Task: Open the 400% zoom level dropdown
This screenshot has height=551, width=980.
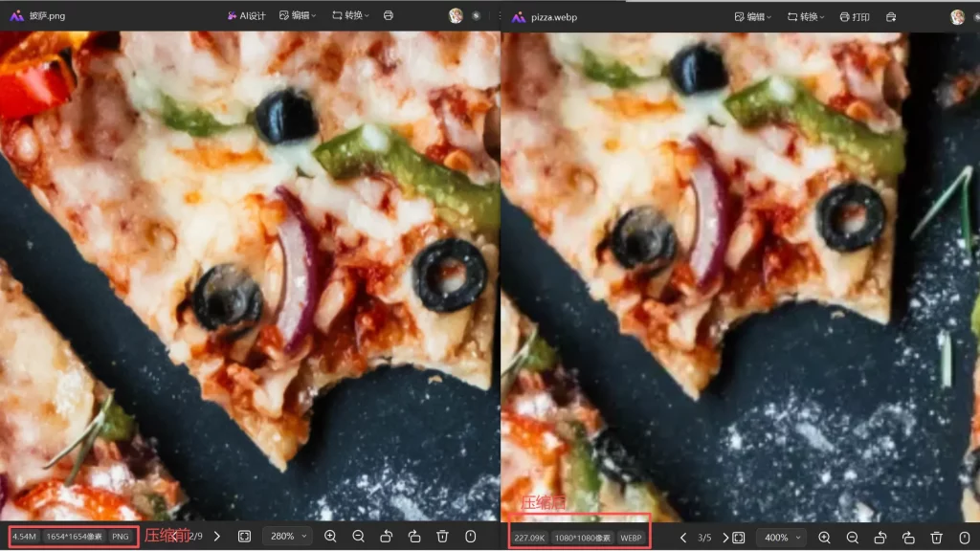Action: 782,538
